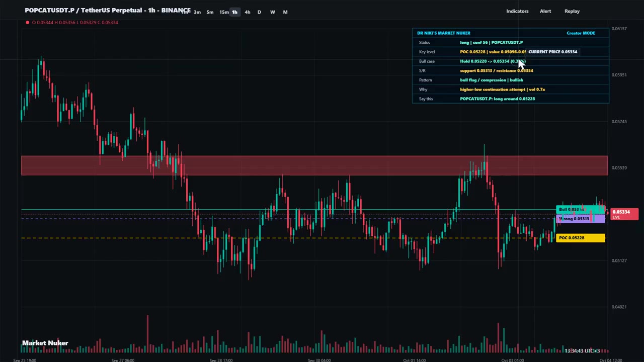
Task: Click the CURRENT PRICE 0.05334 tooltip
Action: pyautogui.click(x=552, y=52)
